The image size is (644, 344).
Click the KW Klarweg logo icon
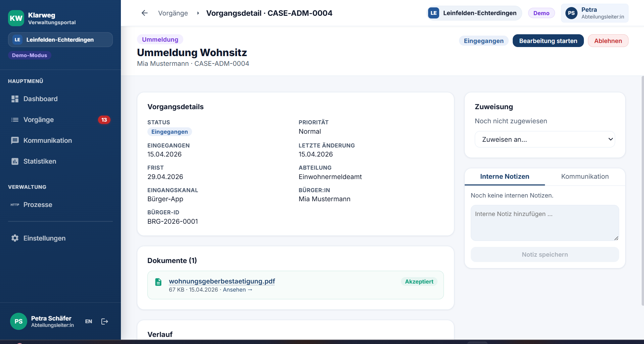pos(16,18)
